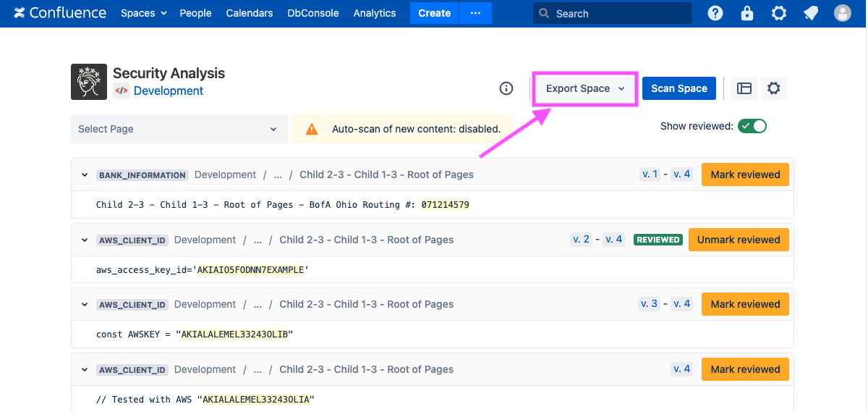
Task: Open the notifications megaphone icon
Action: click(811, 13)
